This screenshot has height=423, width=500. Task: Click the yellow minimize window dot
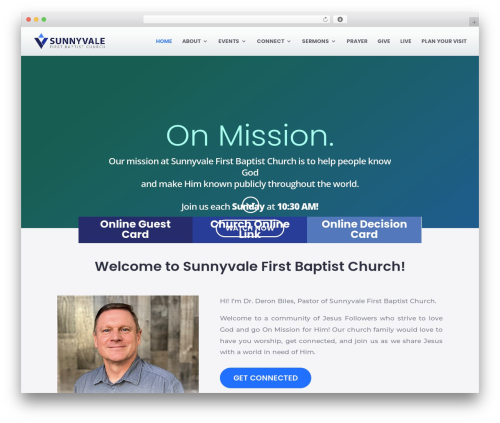click(x=36, y=20)
